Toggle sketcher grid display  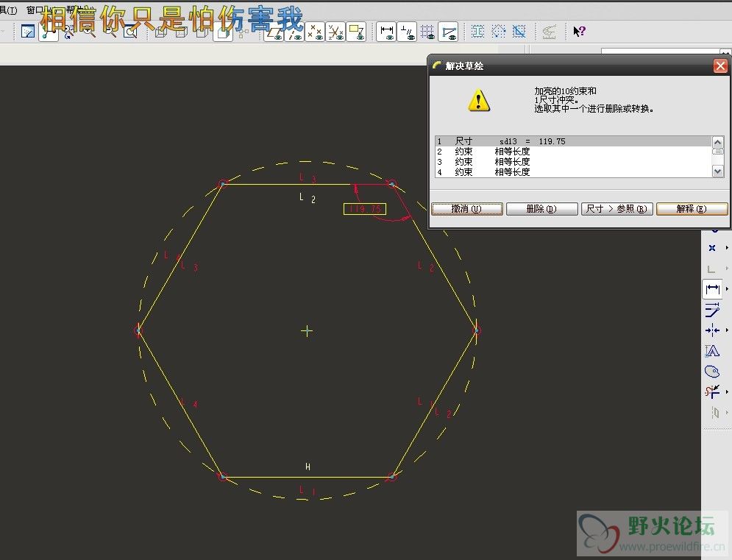(x=427, y=32)
